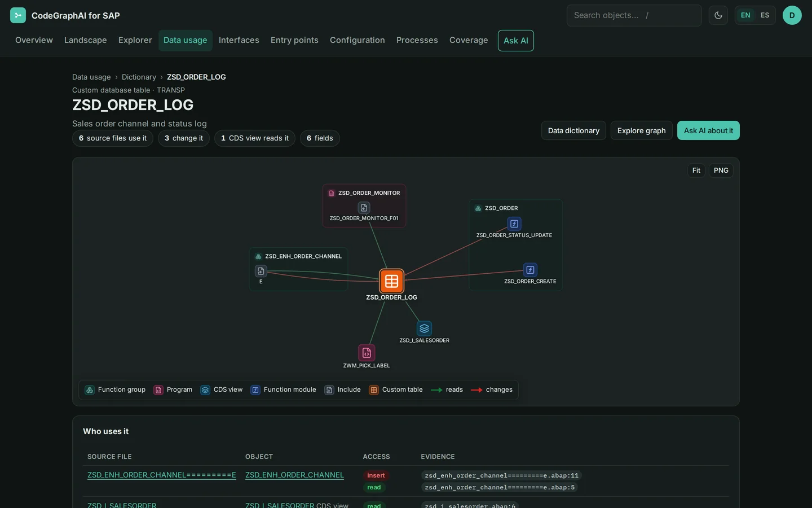The image size is (812, 508).
Task: Click ZSD_ORDER function group header icon
Action: [478, 208]
